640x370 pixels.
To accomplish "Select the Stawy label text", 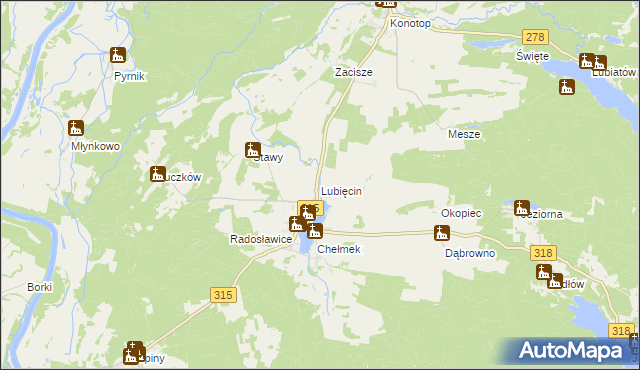I will pos(268,157).
